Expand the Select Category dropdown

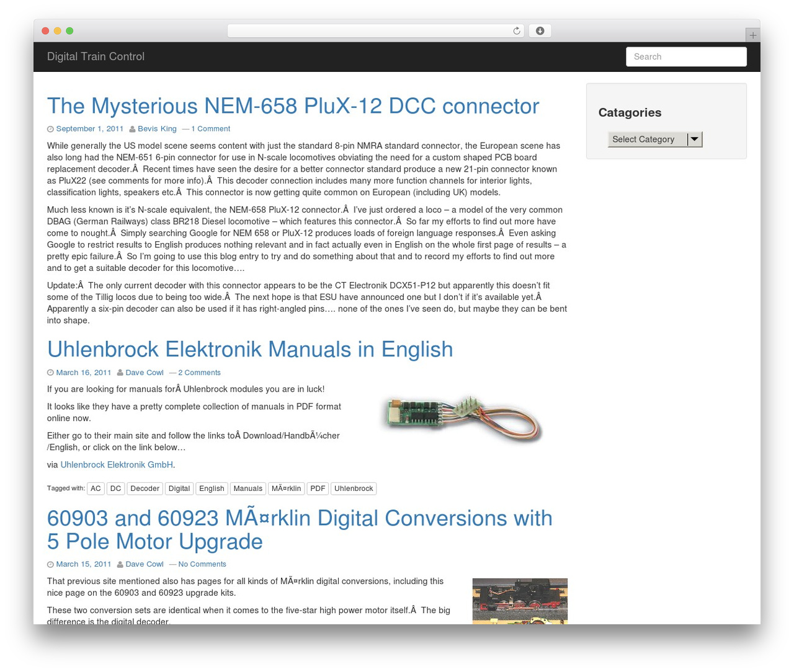pos(655,139)
